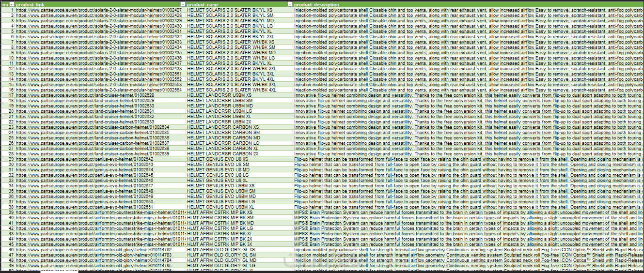Select the no cell with value 1
The height and width of the screenshot is (273, 644).
(8, 10)
